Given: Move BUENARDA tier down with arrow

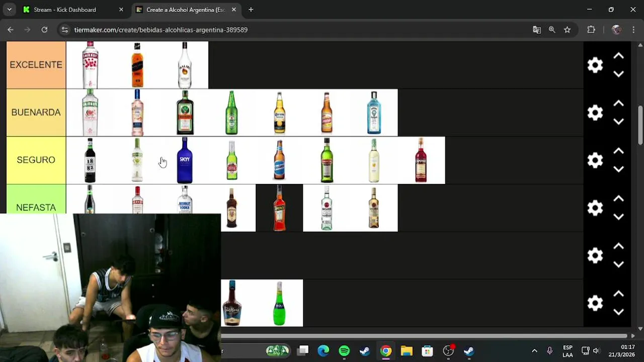Looking at the screenshot, I should pos(619,122).
